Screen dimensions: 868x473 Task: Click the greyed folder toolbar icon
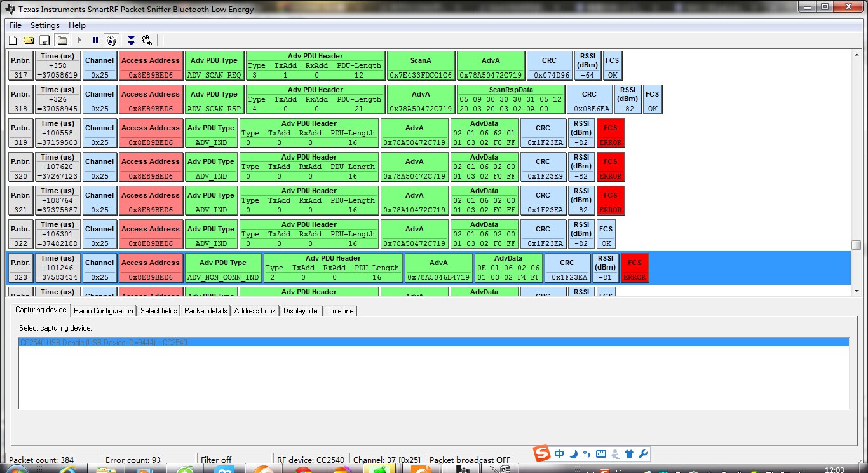(62, 40)
